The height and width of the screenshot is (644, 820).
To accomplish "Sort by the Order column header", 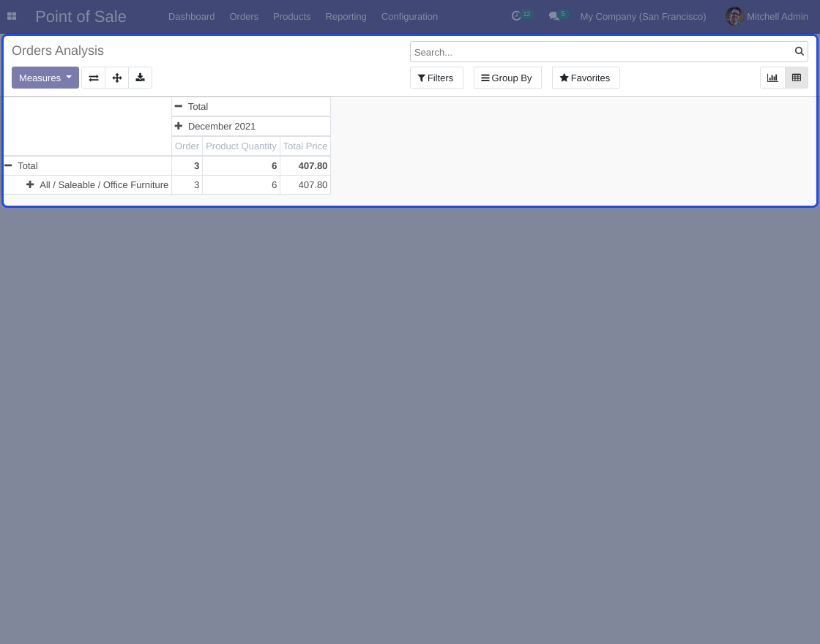I will pyautogui.click(x=187, y=146).
